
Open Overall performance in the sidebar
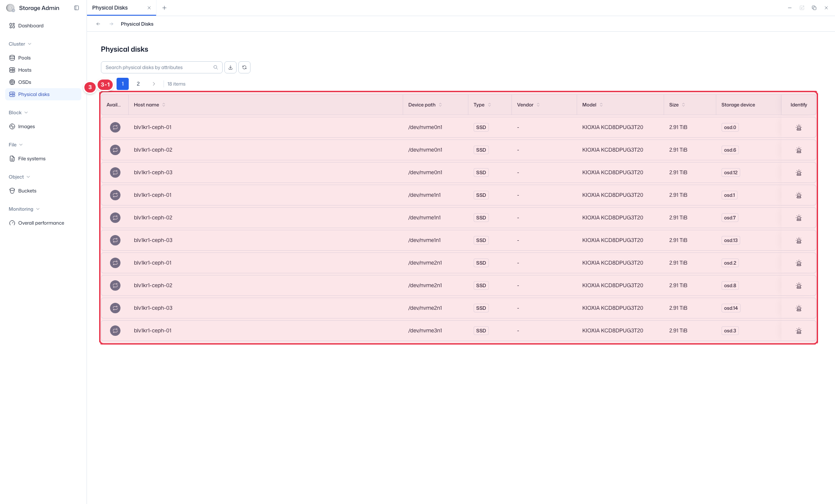pos(43,223)
